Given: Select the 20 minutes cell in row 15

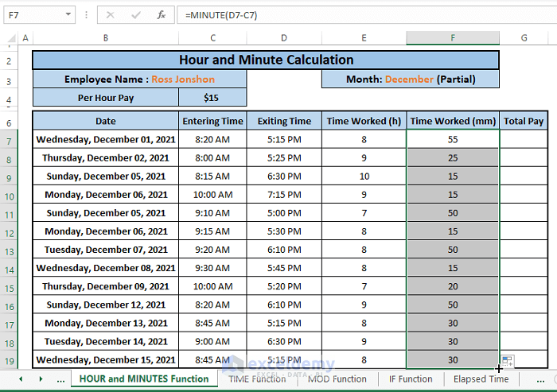Looking at the screenshot, I should coord(453,286).
